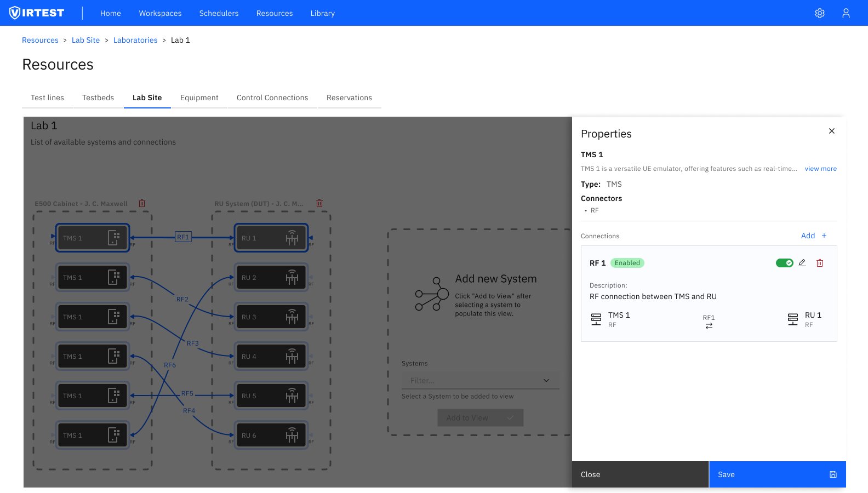Navigate to Laboratories breadcrumb link
868x493 pixels.
click(x=135, y=40)
